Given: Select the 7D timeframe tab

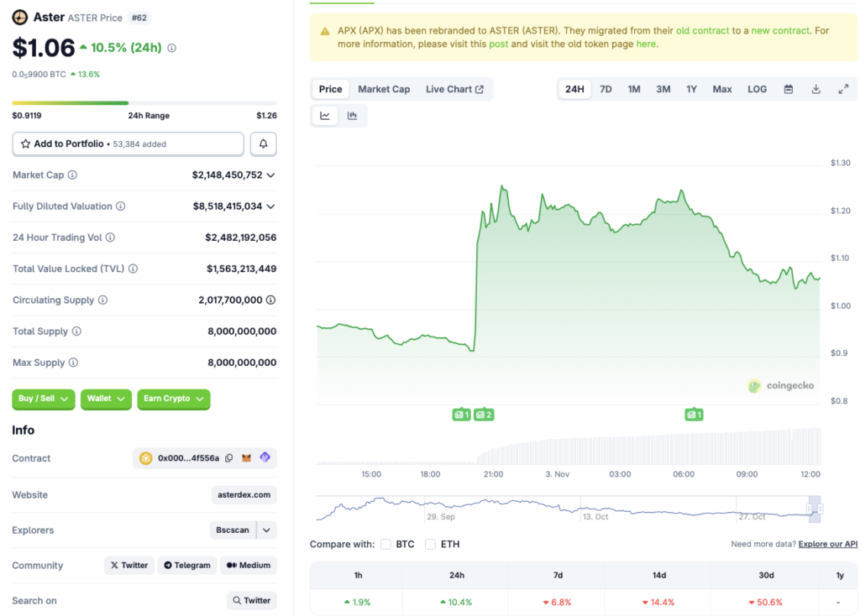Looking at the screenshot, I should (x=606, y=88).
